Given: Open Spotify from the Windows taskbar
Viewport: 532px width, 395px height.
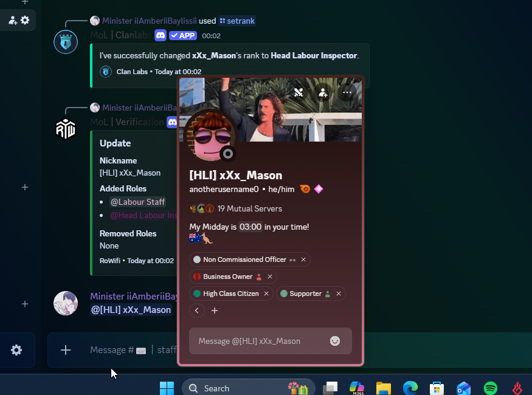Looking at the screenshot, I should coord(490,388).
